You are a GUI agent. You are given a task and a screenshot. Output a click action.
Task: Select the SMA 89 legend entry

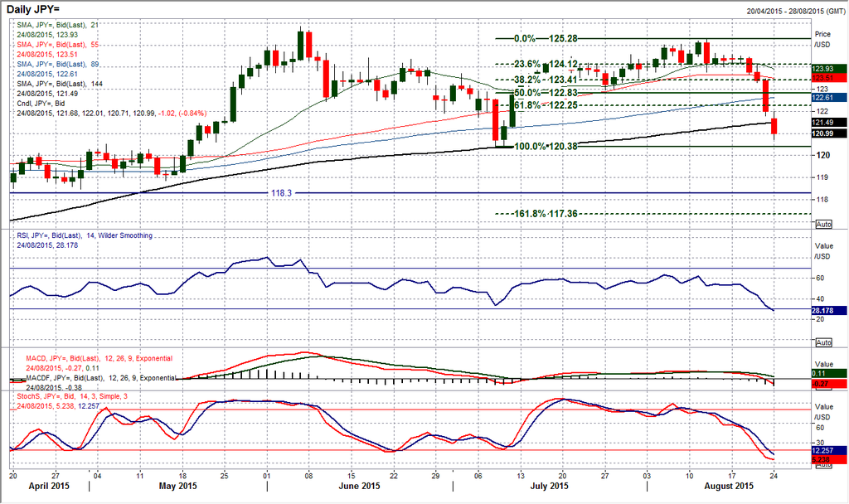(x=57, y=64)
